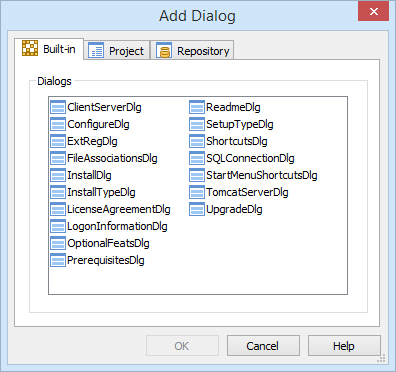Click the ExtRegDlg dialog icon

click(x=58, y=141)
